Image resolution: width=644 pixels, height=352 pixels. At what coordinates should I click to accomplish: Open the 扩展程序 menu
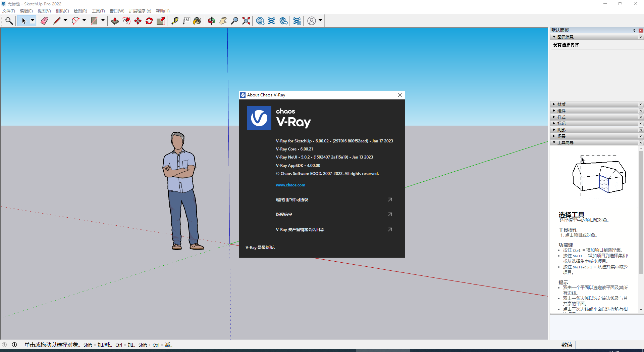click(x=140, y=11)
